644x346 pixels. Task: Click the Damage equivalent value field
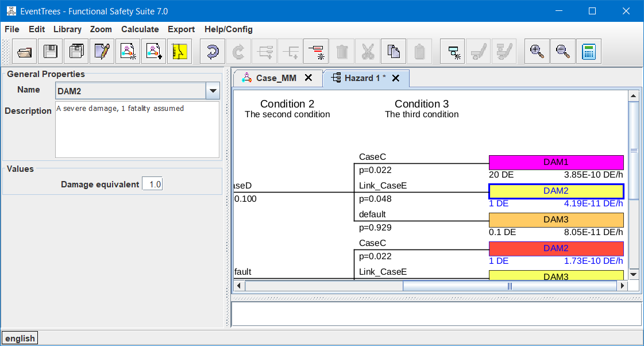point(152,184)
